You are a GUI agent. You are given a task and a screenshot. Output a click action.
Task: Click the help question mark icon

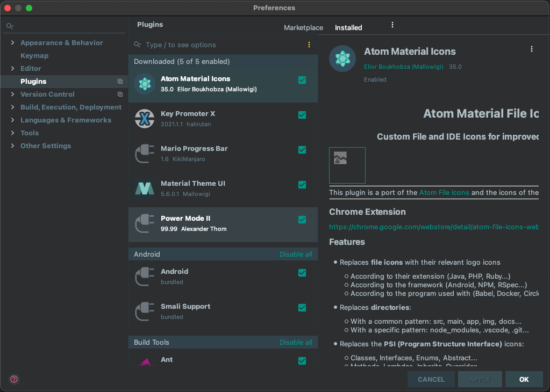click(14, 379)
